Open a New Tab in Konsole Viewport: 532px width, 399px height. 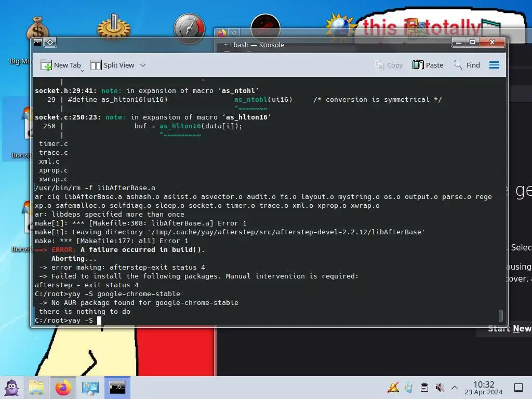60,65
